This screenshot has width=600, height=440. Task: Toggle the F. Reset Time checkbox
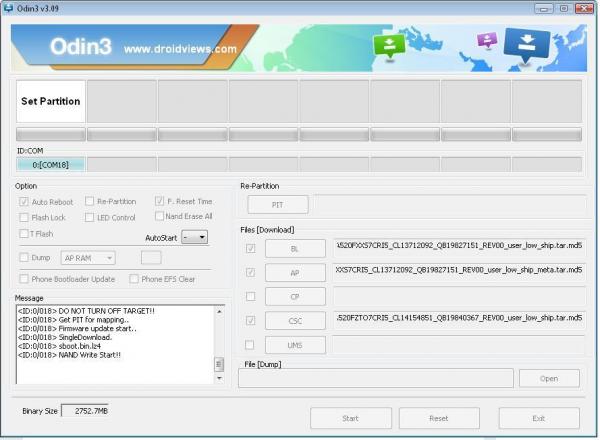point(160,201)
